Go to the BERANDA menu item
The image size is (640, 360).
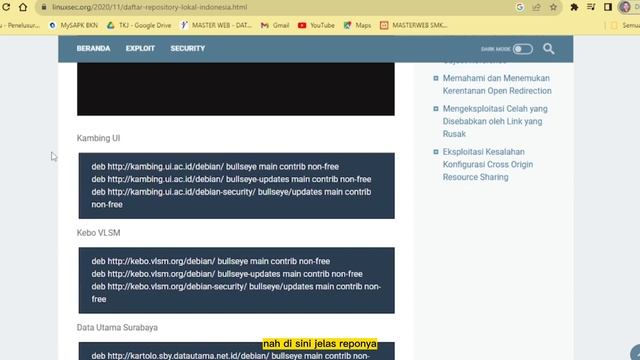pos(93,49)
